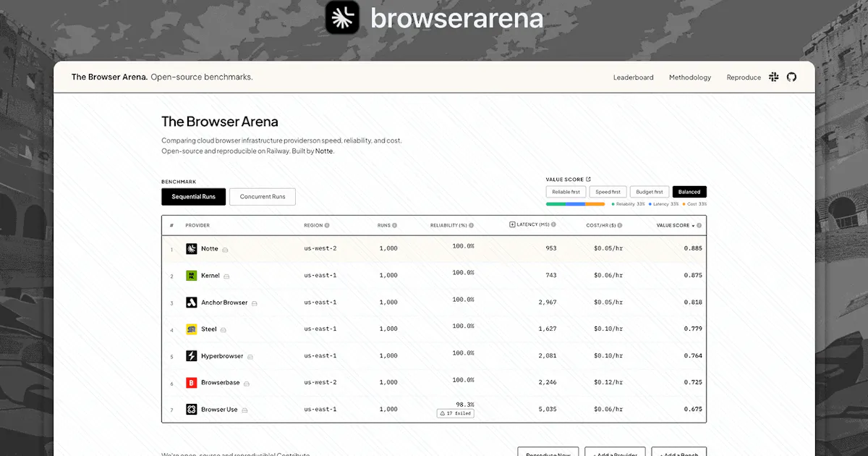868x456 pixels.
Task: Click the browserarena logo icon at top
Action: (x=343, y=17)
